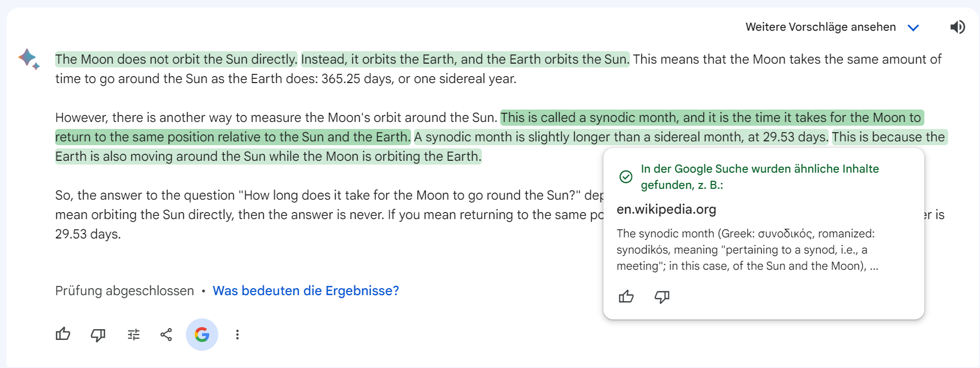Click the share icon below the answer
Screen dimensions: 980x368
[166, 335]
